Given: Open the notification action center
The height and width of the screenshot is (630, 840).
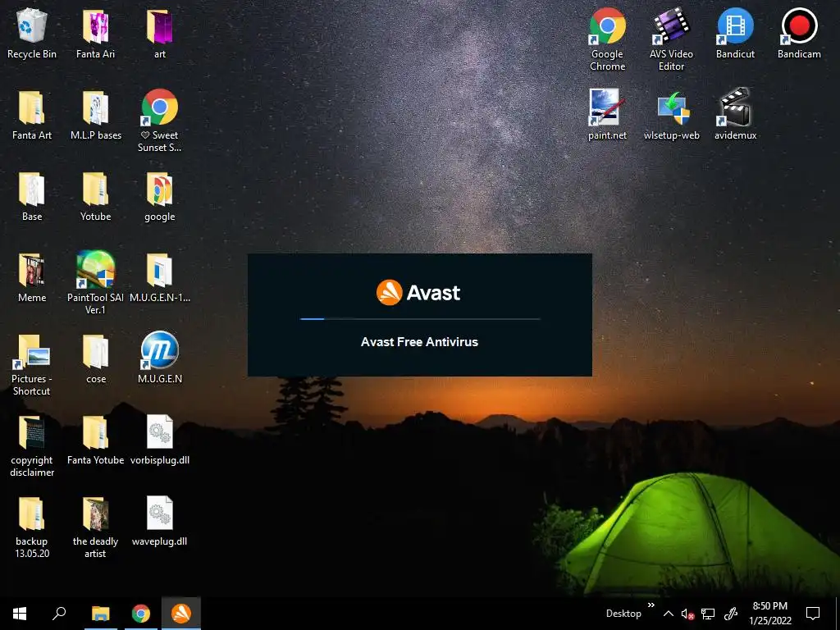Looking at the screenshot, I should coord(813,614).
